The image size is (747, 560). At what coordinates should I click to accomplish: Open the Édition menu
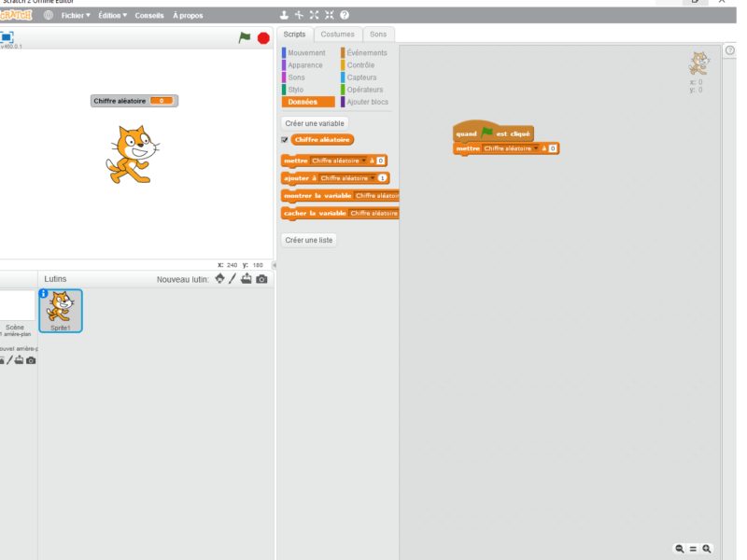pyautogui.click(x=112, y=15)
